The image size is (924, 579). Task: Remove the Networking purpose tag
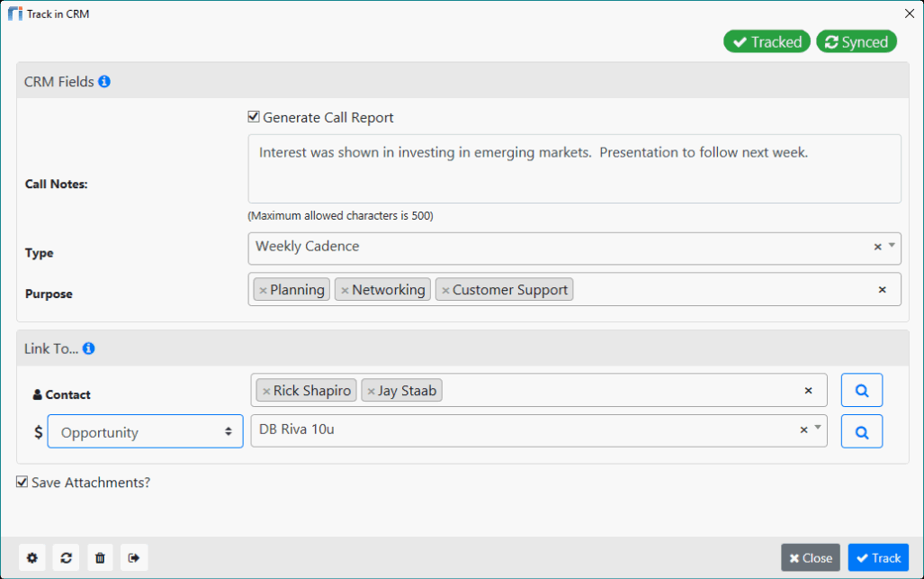pyautogui.click(x=345, y=290)
